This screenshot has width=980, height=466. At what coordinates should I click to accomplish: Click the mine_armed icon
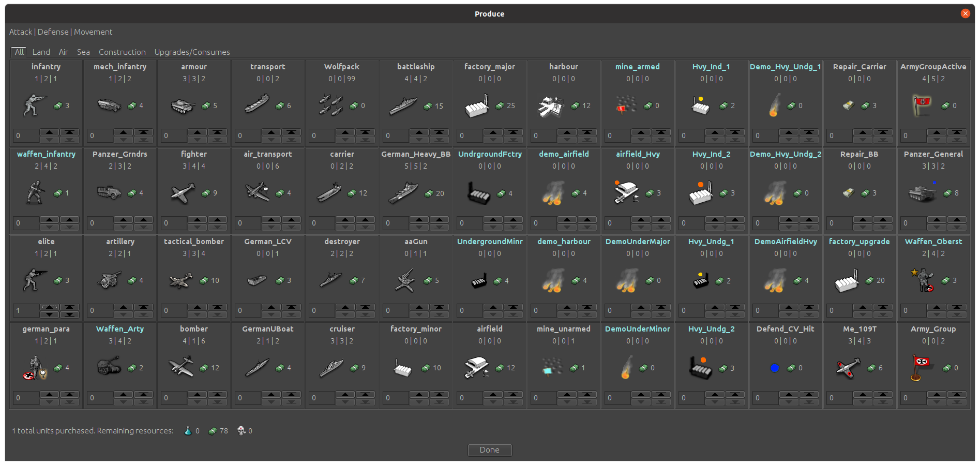(626, 103)
